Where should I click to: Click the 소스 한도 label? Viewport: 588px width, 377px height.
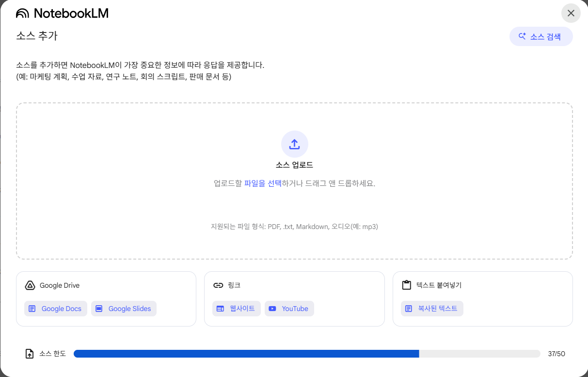[53, 354]
